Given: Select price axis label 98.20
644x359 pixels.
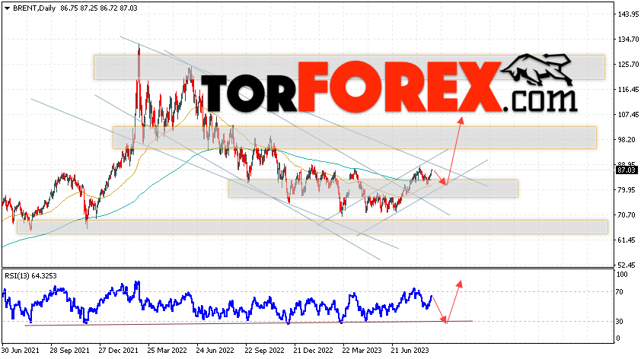Looking at the screenshot, I should (626, 139).
